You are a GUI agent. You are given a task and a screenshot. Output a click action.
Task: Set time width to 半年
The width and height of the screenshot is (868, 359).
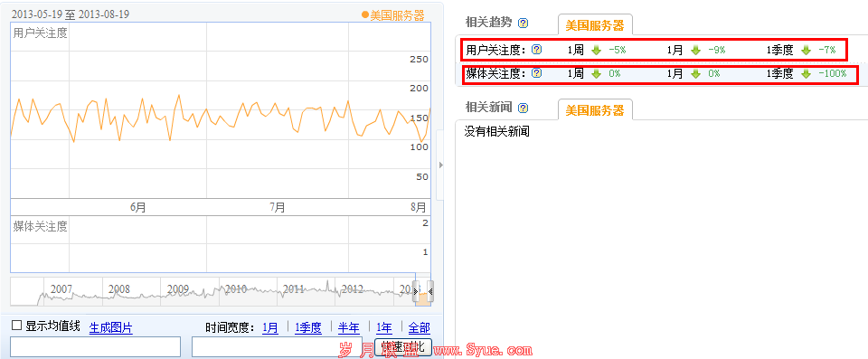click(349, 328)
